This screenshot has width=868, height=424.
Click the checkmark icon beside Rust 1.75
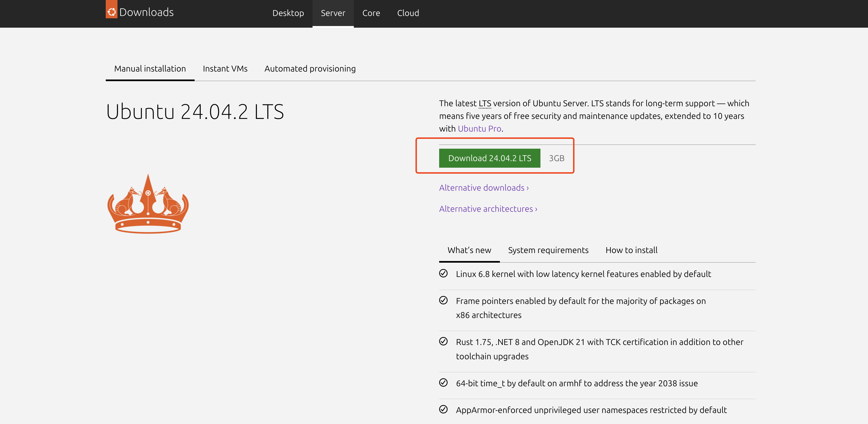pos(443,341)
